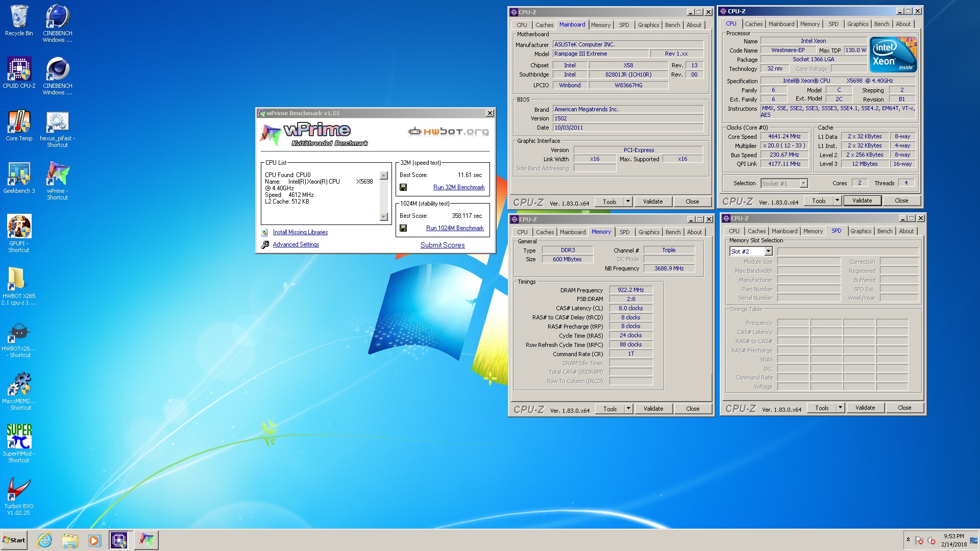Click the Install Missing Libraries link
The width and height of the screenshot is (980, 551).
[x=300, y=233]
